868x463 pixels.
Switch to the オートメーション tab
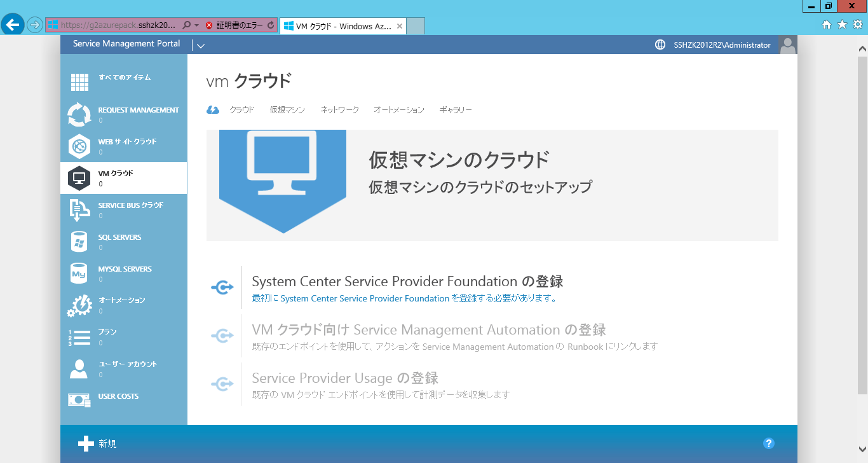coord(399,110)
